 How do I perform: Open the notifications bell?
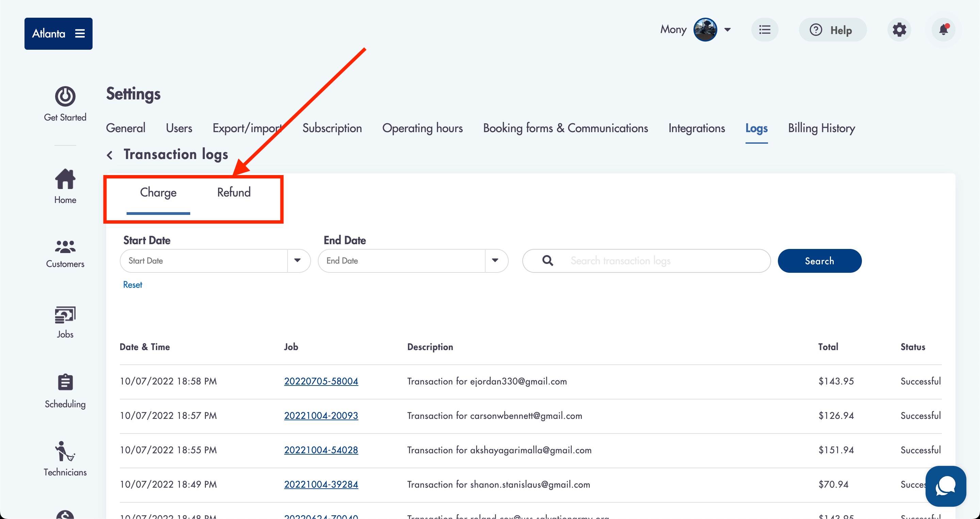tap(944, 30)
